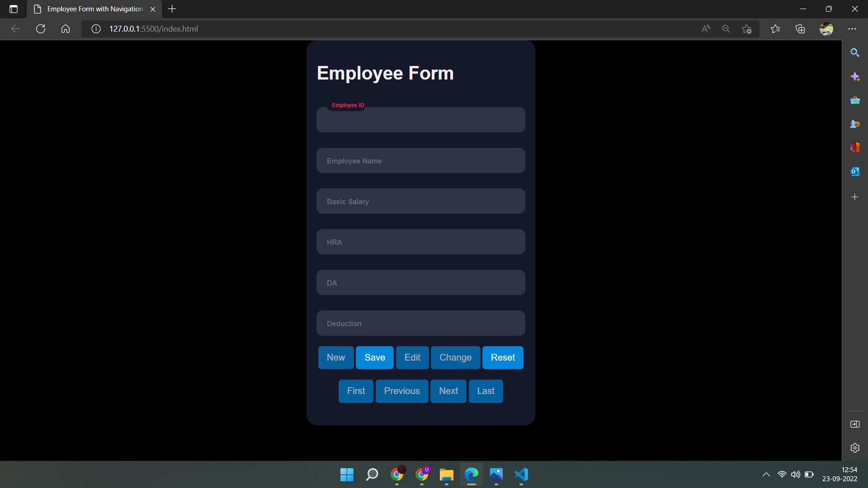The image size is (868, 488).
Task: Open favorites star dropdown panel
Action: pos(775,28)
